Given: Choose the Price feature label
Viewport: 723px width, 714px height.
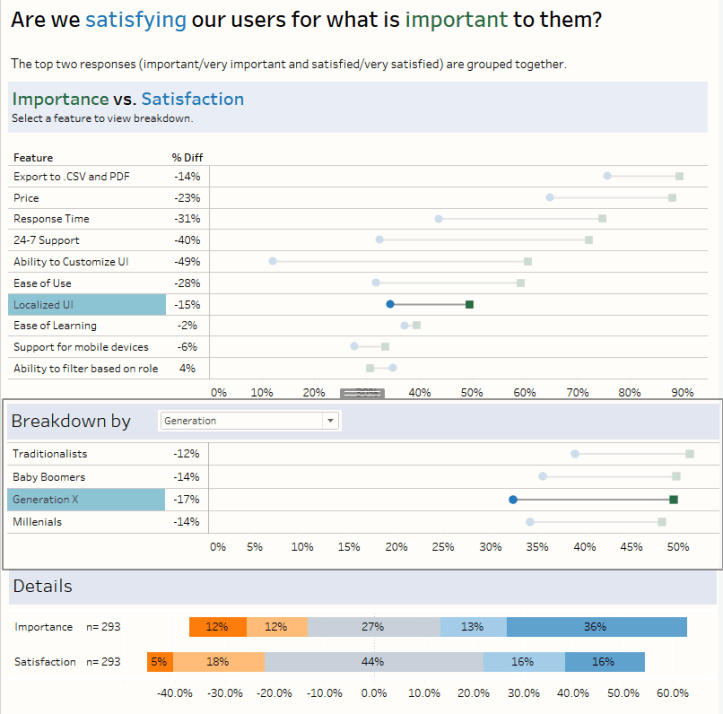Looking at the screenshot, I should 27,198.
